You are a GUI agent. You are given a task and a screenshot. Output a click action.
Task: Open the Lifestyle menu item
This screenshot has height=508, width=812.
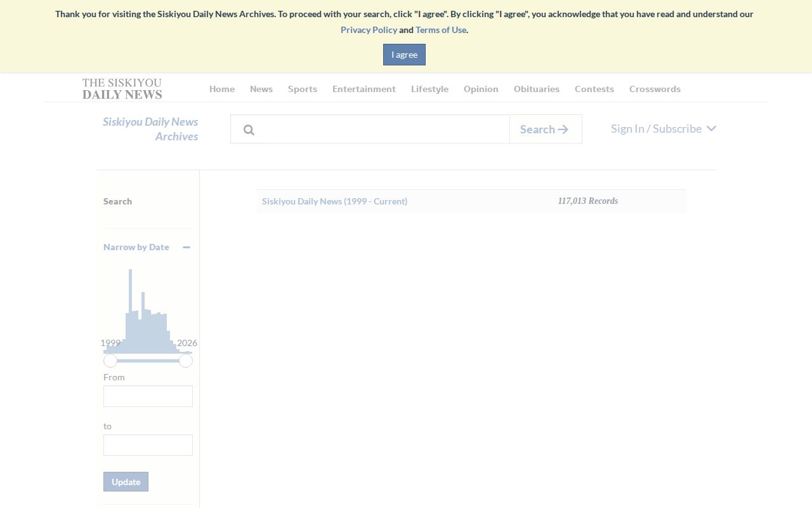click(x=429, y=89)
